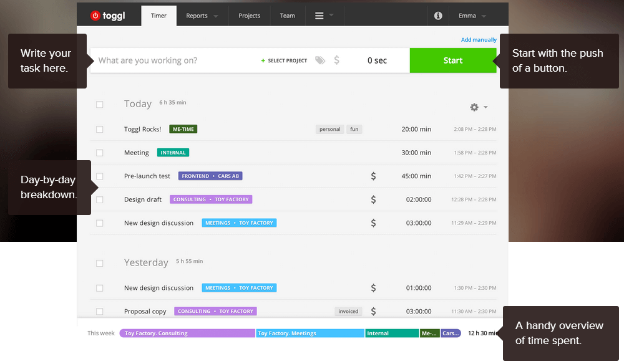This screenshot has height=364, width=624.
Task: Click the 2:08 PM – 2:28 PM time range
Action: point(475,129)
